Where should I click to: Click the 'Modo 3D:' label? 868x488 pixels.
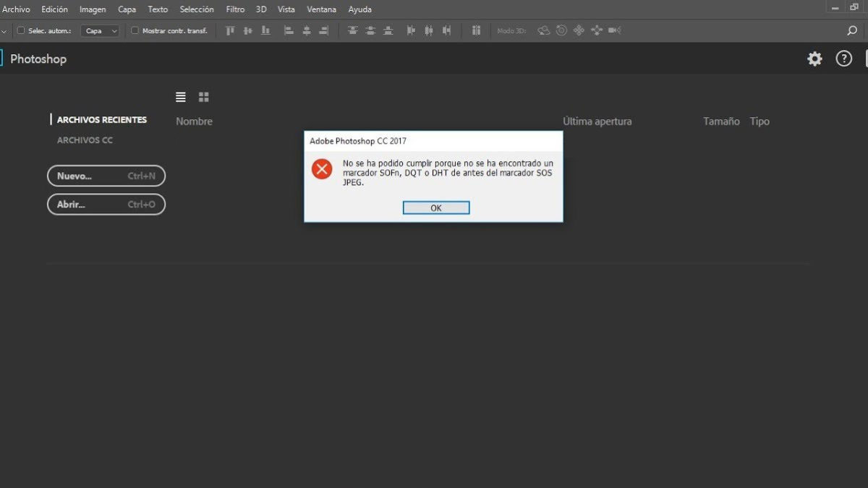[x=511, y=31]
